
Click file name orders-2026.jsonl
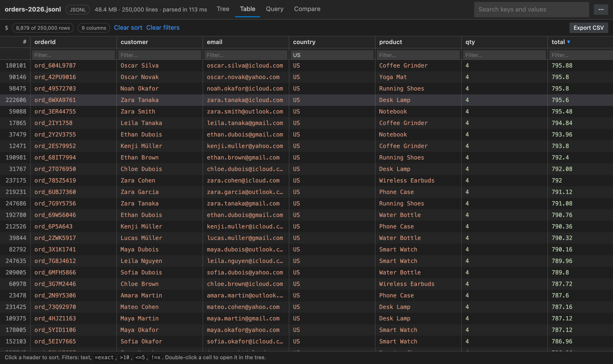pos(33,9)
